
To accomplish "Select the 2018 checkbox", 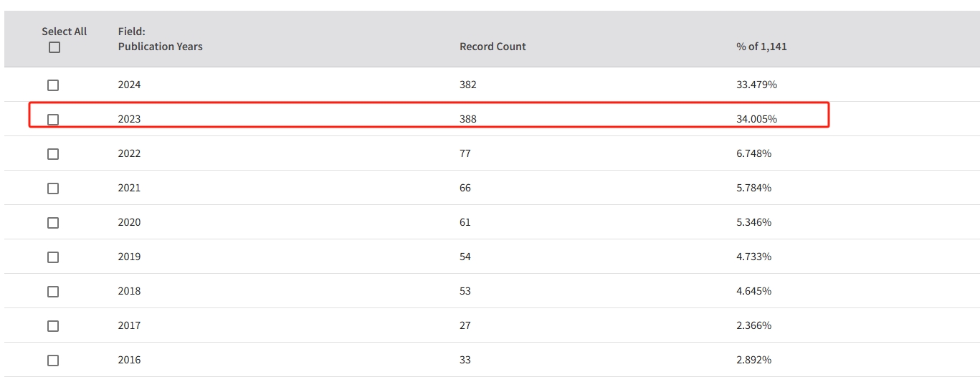I will pos(53,292).
